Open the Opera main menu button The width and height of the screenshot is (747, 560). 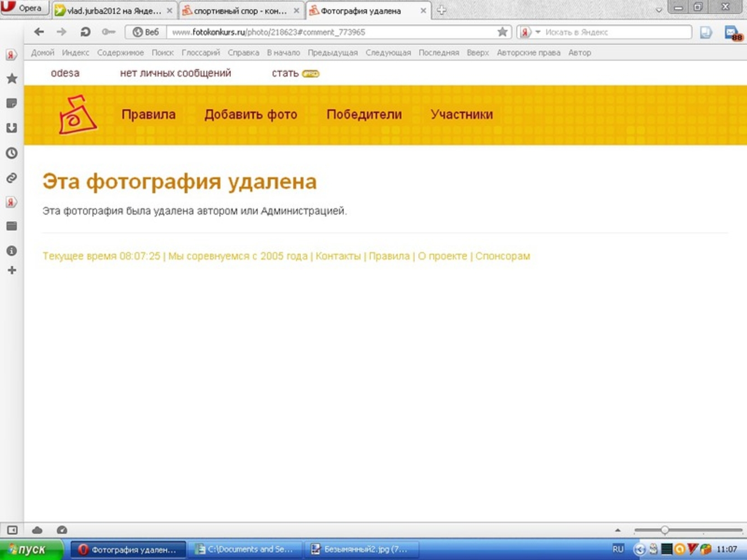tap(24, 8)
